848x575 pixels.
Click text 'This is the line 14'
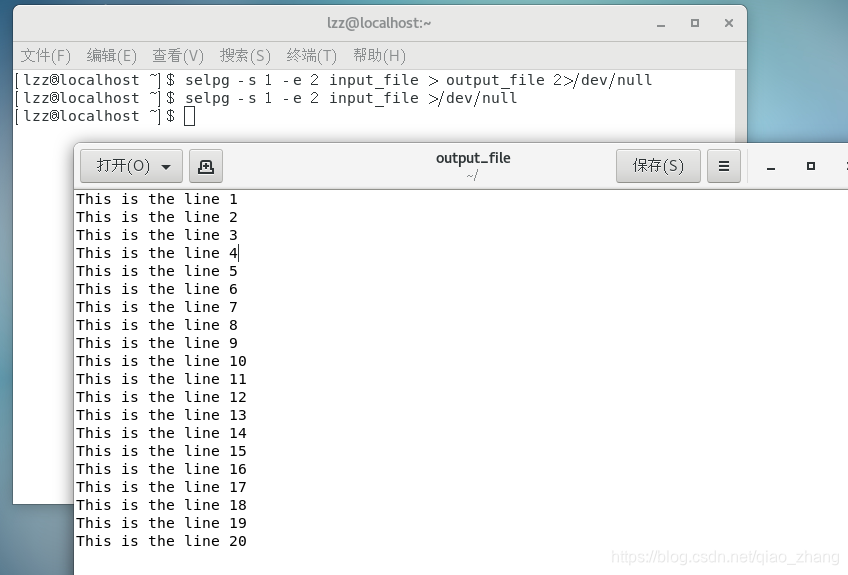click(161, 433)
